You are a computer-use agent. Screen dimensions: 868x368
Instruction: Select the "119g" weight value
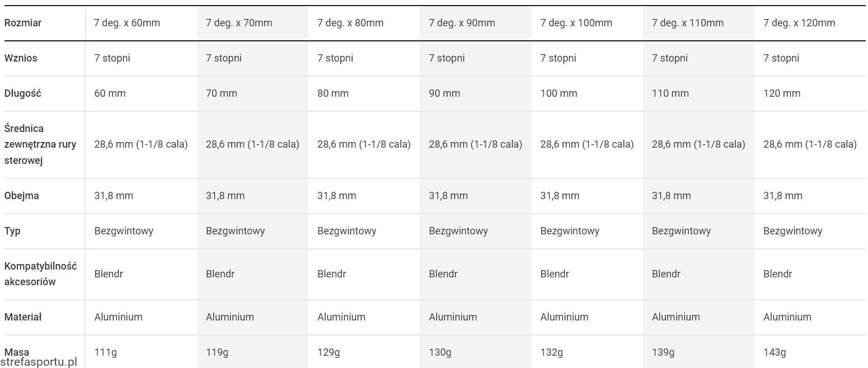(217, 352)
